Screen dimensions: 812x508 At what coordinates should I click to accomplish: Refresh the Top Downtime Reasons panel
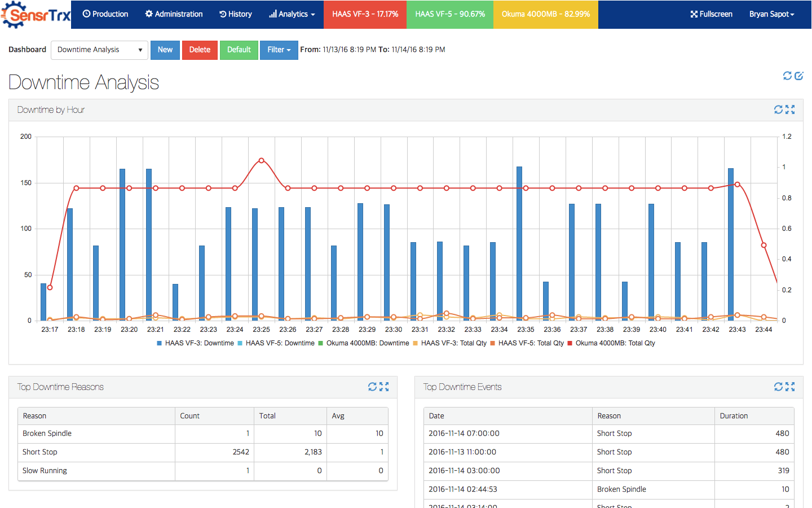point(372,387)
